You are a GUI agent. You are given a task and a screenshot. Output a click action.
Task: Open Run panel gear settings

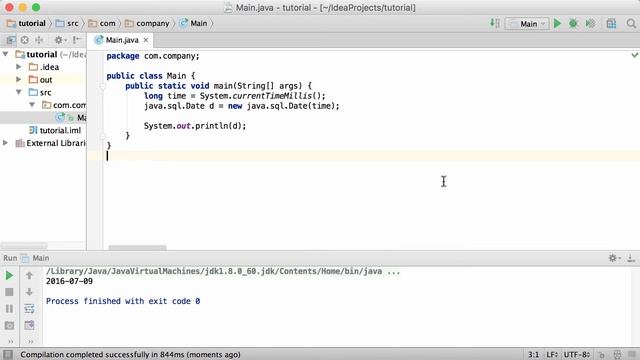pos(614,258)
